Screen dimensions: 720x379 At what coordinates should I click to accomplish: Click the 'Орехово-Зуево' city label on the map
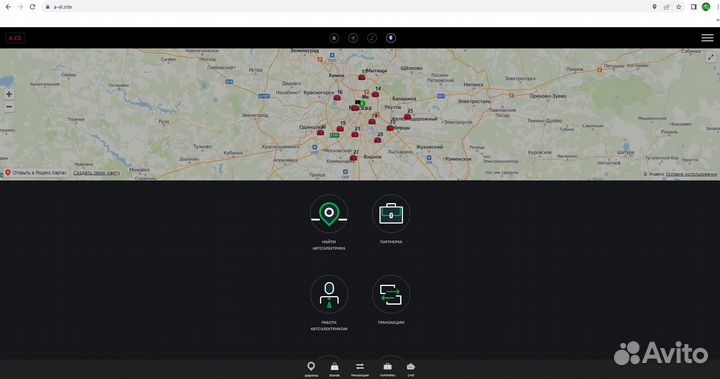pyautogui.click(x=548, y=96)
